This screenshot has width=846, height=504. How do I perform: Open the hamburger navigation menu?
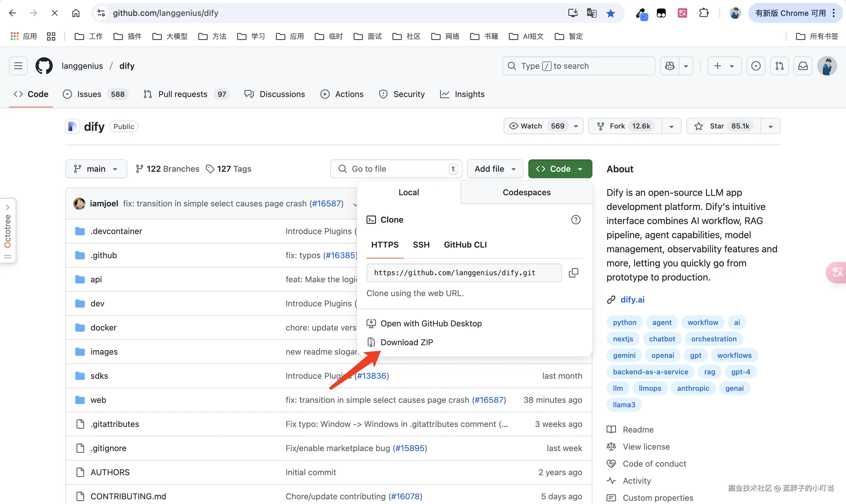(x=18, y=66)
